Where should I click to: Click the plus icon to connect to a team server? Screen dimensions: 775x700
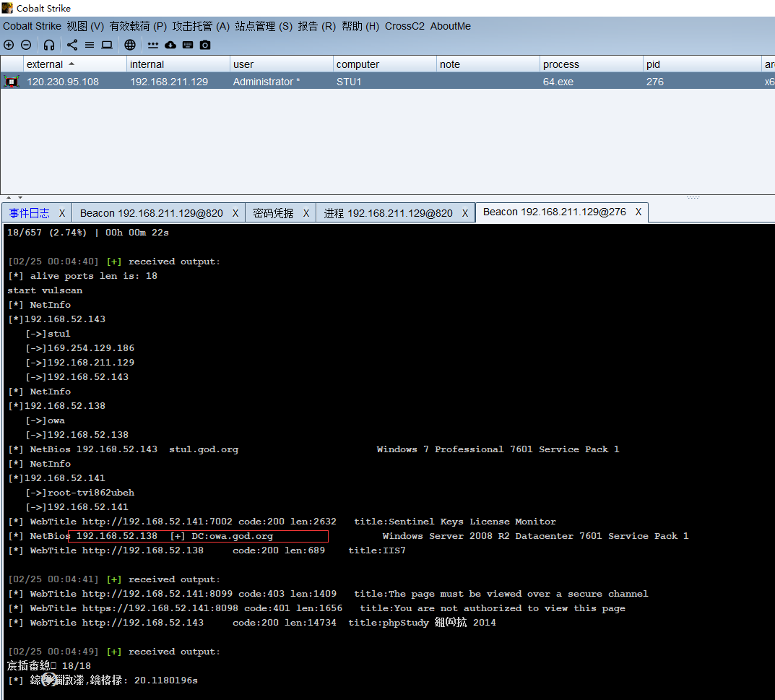point(9,45)
